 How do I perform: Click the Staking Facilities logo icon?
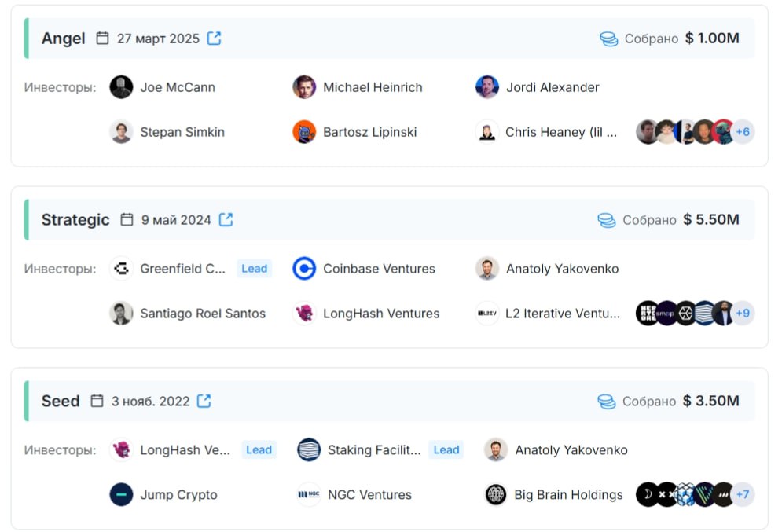(309, 449)
